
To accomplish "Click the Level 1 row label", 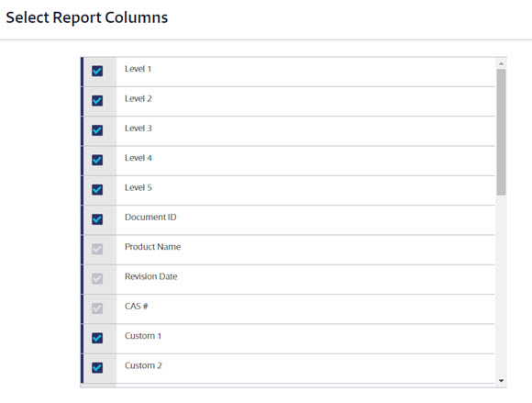I will point(138,69).
